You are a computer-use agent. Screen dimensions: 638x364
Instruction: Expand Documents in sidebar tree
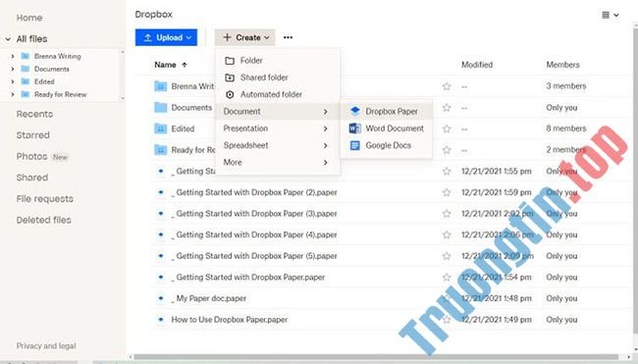(13, 69)
